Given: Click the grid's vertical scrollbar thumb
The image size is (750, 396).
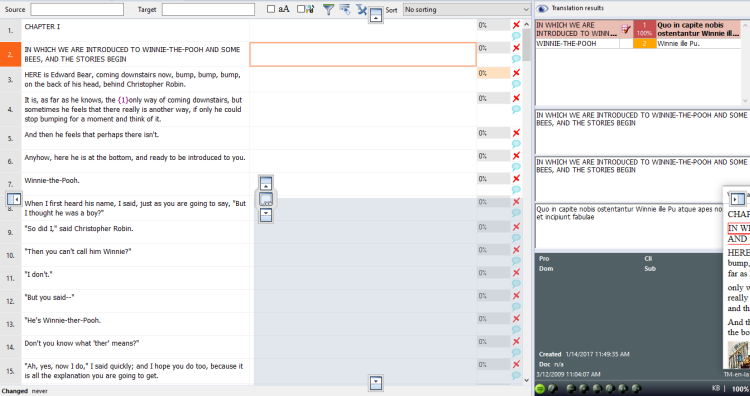Looking at the screenshot, I should tap(527, 44).
